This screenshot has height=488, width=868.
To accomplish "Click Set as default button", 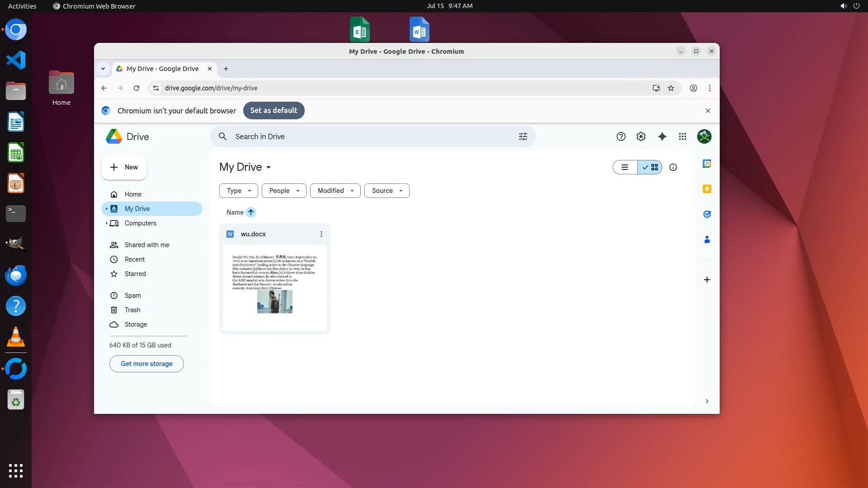I will coord(274,111).
